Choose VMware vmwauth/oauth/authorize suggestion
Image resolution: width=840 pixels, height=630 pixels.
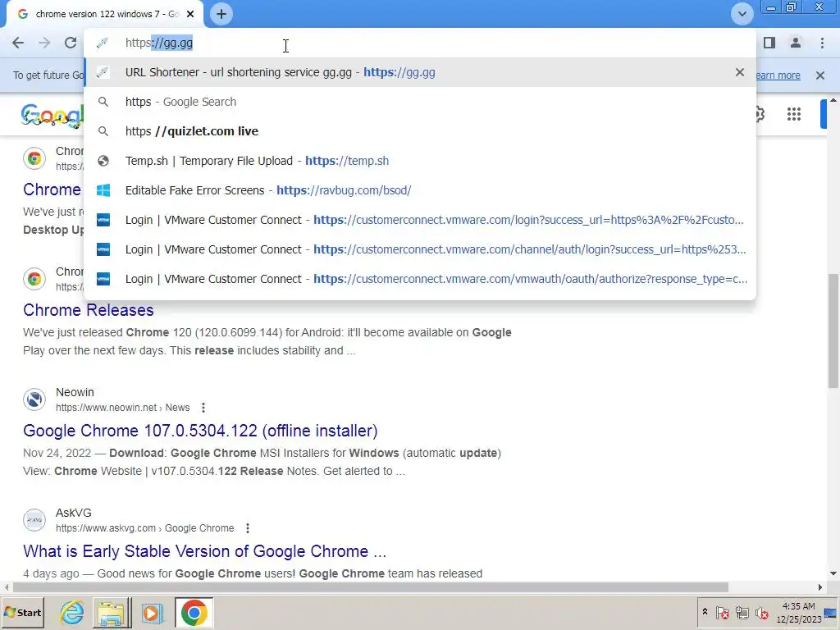(420, 279)
